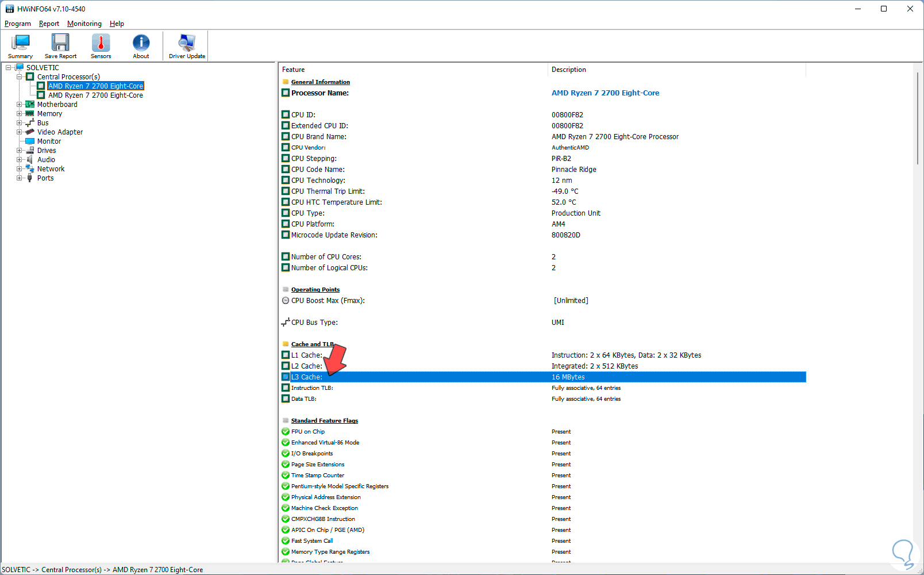Click the Operating Points section icon

click(x=286, y=290)
